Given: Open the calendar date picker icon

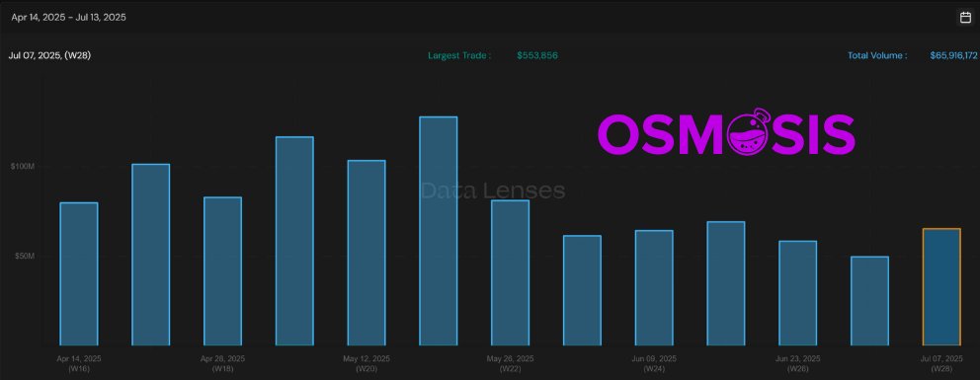Looking at the screenshot, I should point(965,18).
